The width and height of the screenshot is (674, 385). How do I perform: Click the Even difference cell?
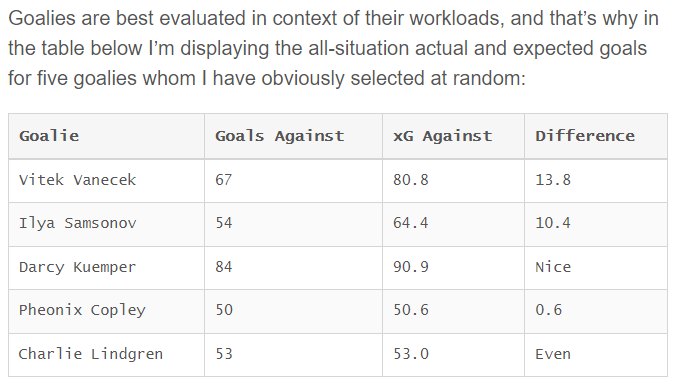click(596, 355)
